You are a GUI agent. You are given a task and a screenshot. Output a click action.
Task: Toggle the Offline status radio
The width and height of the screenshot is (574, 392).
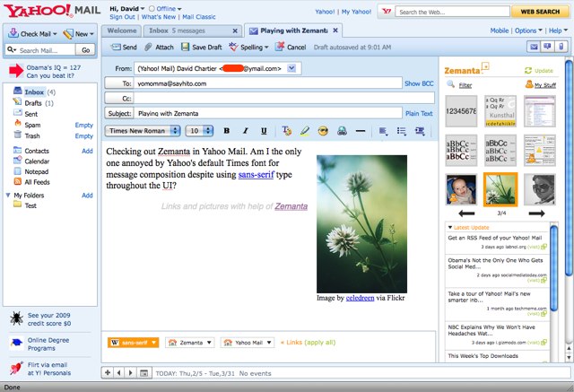[x=152, y=8]
